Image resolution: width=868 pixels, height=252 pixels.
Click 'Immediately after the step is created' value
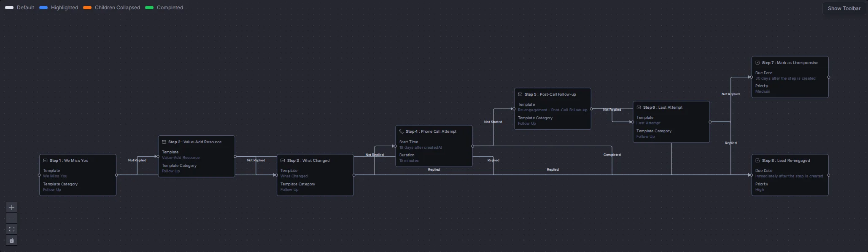pyautogui.click(x=789, y=176)
